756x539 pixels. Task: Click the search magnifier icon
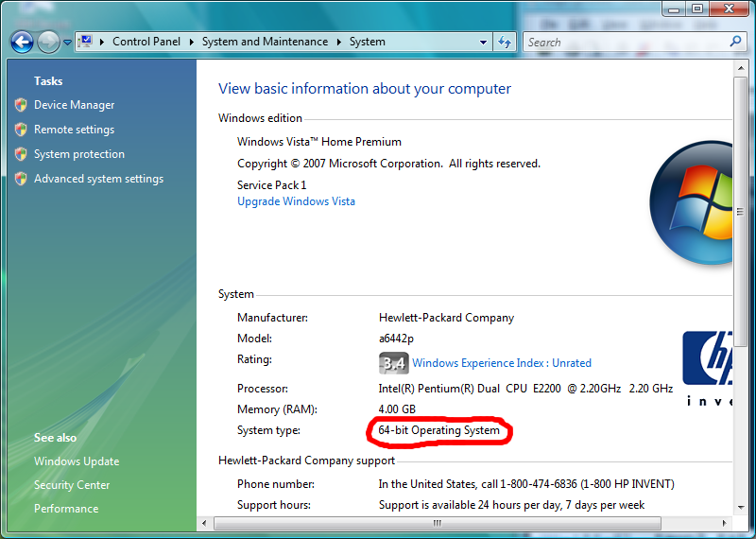point(736,42)
